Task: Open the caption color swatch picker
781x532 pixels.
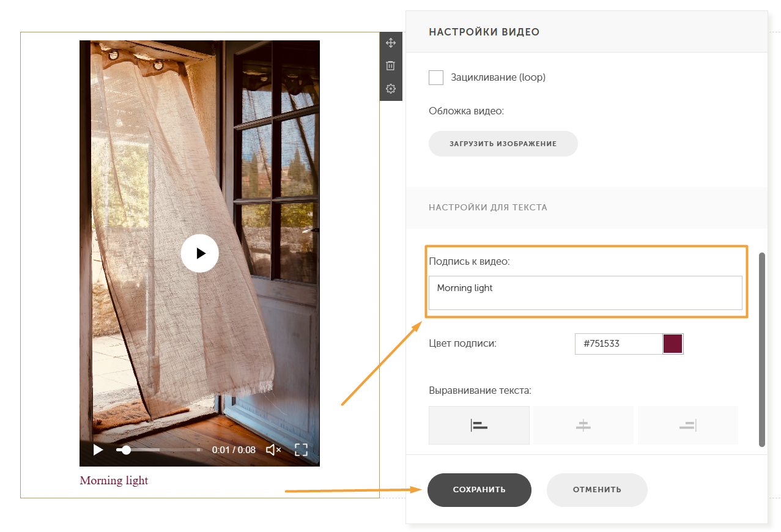Action: coord(673,344)
